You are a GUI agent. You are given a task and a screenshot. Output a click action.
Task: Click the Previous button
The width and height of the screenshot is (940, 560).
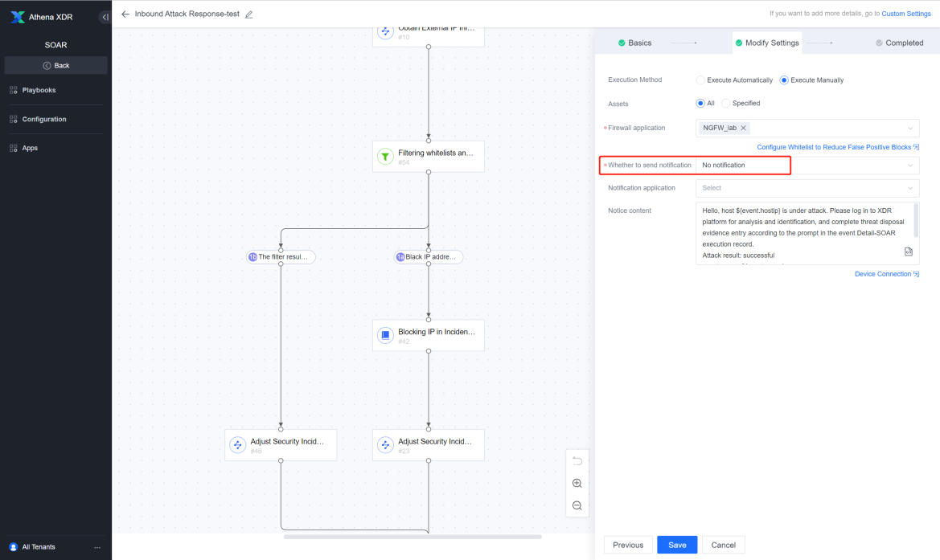[x=628, y=545]
